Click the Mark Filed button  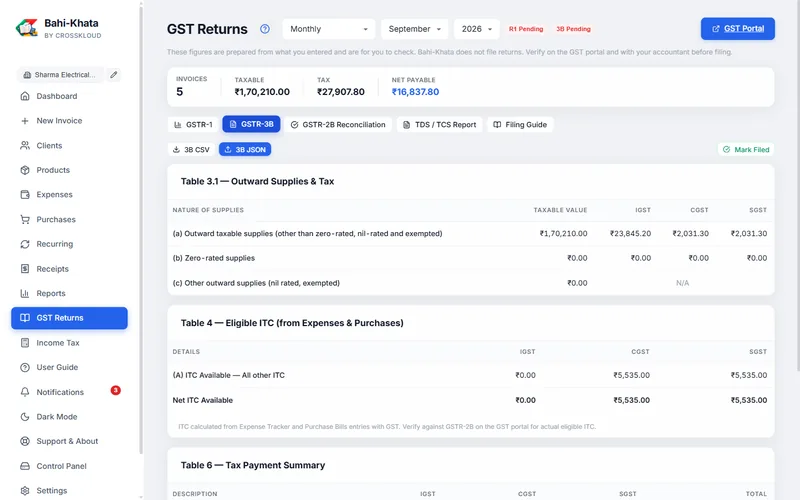coord(746,149)
